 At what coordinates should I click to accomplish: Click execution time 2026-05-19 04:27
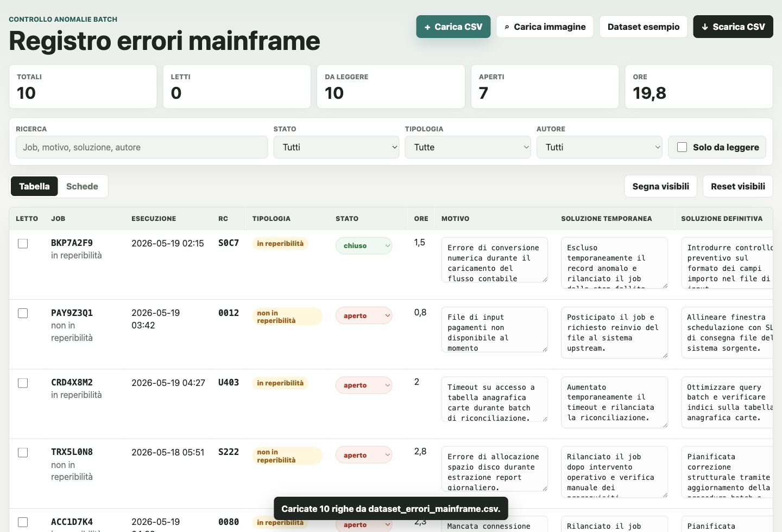pos(168,383)
